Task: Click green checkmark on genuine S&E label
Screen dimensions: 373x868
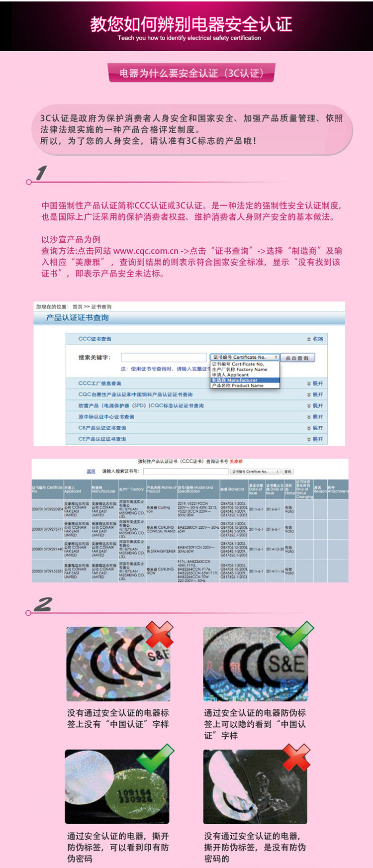Action: [295, 635]
